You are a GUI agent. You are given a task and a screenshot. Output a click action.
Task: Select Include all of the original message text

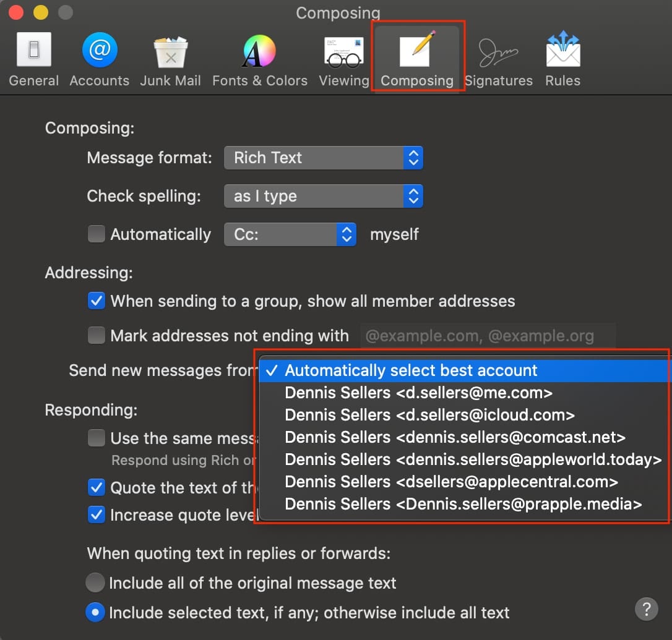95,582
